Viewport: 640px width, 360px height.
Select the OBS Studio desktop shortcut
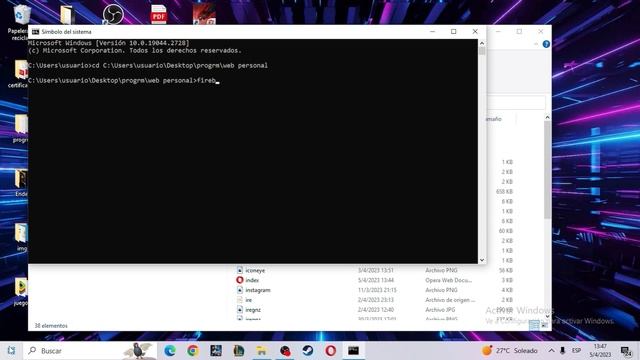[113, 14]
